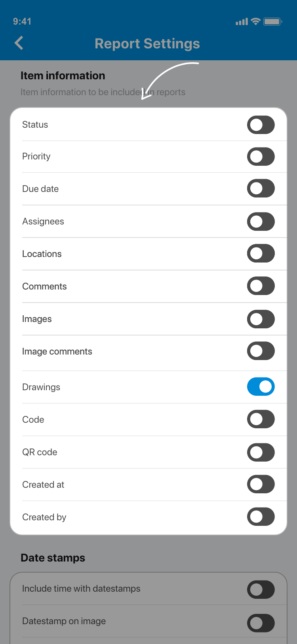Toggle Image comments on
Screen dimensions: 297x644
click(x=261, y=351)
